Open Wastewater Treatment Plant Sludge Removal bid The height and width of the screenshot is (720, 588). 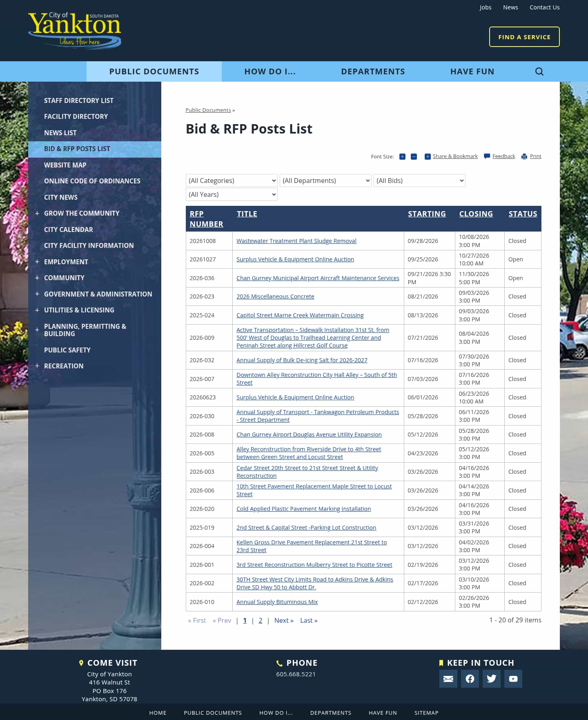click(x=296, y=241)
